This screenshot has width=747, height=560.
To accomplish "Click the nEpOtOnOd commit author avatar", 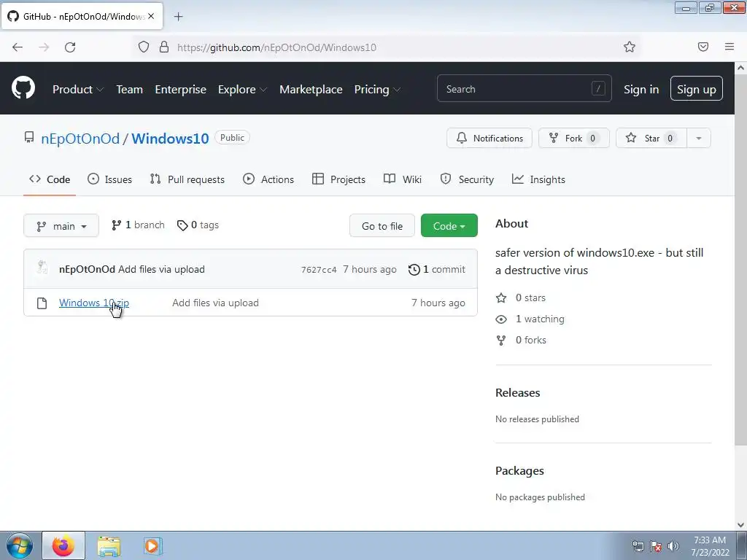I will (x=42, y=268).
